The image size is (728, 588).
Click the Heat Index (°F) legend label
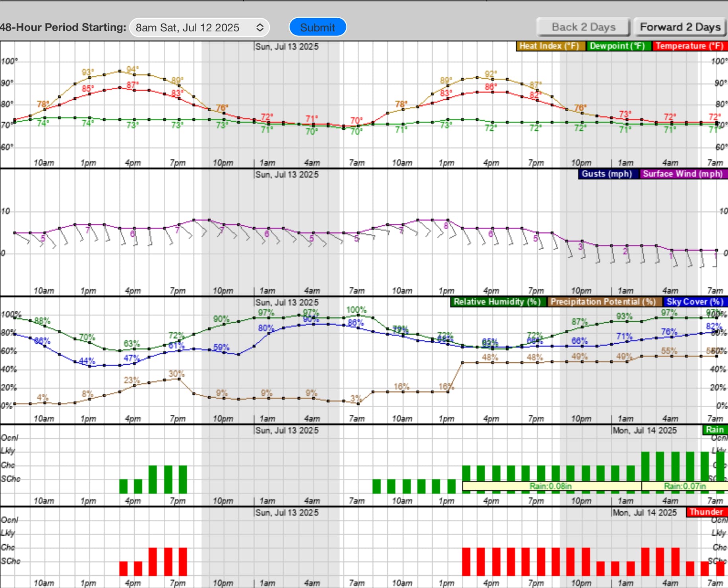coord(551,46)
